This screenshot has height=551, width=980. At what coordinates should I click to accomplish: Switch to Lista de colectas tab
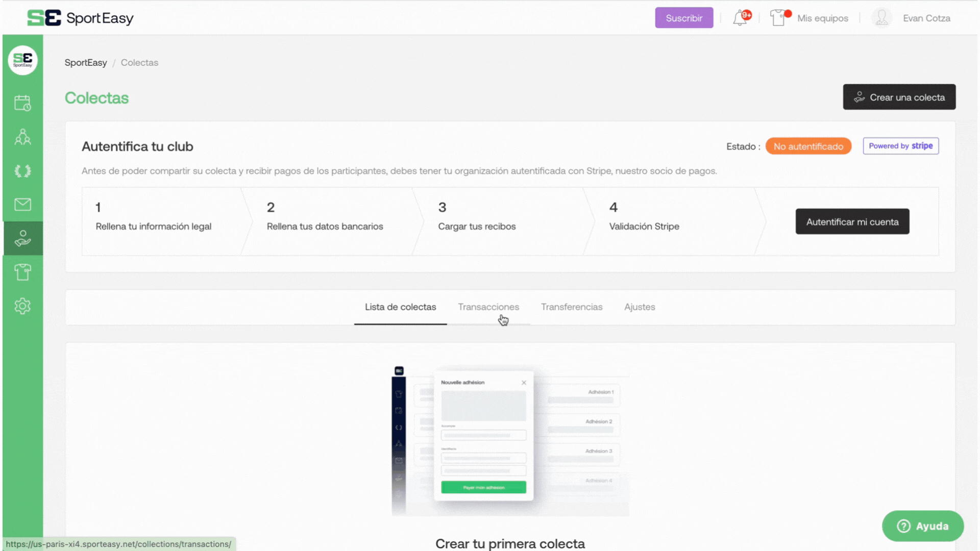pyautogui.click(x=400, y=307)
